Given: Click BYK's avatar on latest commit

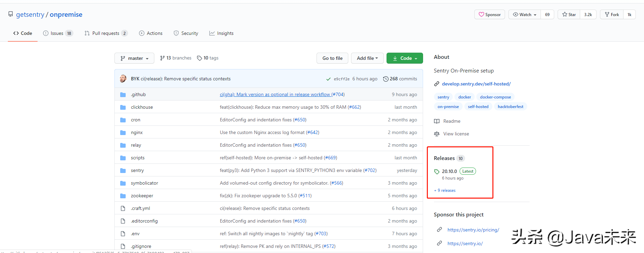Looking at the screenshot, I should click(123, 79).
